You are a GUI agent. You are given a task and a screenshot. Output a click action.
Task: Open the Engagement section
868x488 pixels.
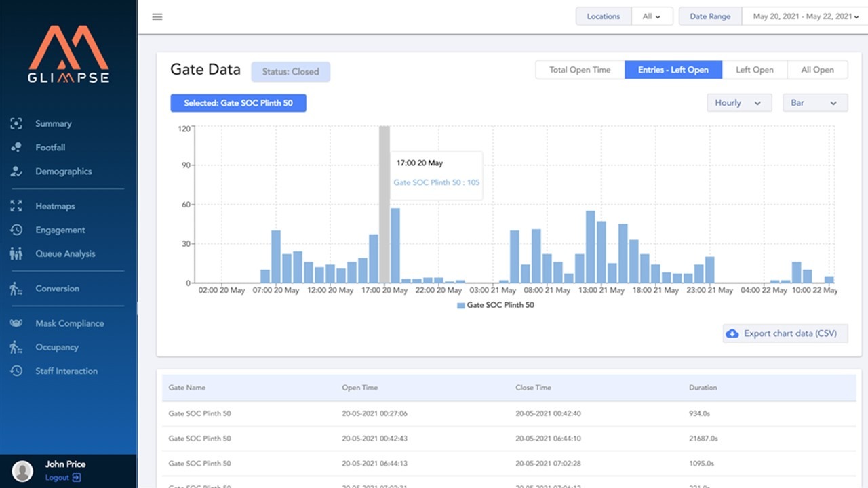tap(60, 230)
